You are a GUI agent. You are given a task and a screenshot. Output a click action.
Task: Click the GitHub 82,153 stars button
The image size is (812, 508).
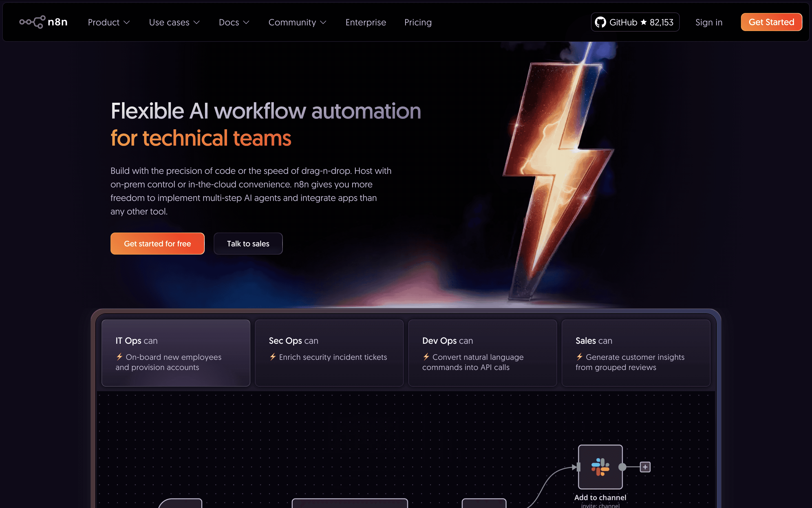(635, 22)
